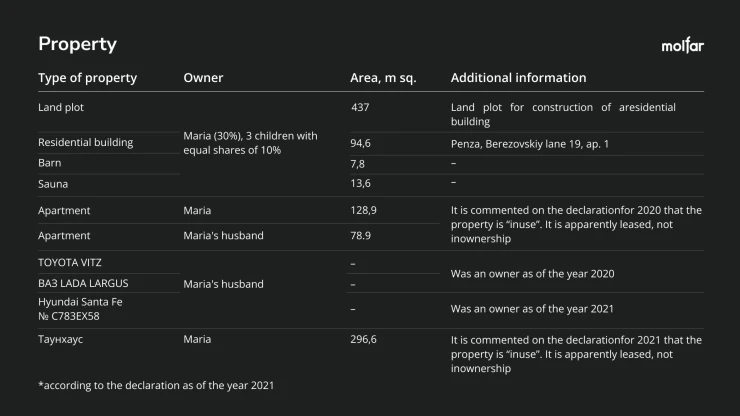
Task: Click the Maria (30%) owner cell
Action: click(x=250, y=143)
